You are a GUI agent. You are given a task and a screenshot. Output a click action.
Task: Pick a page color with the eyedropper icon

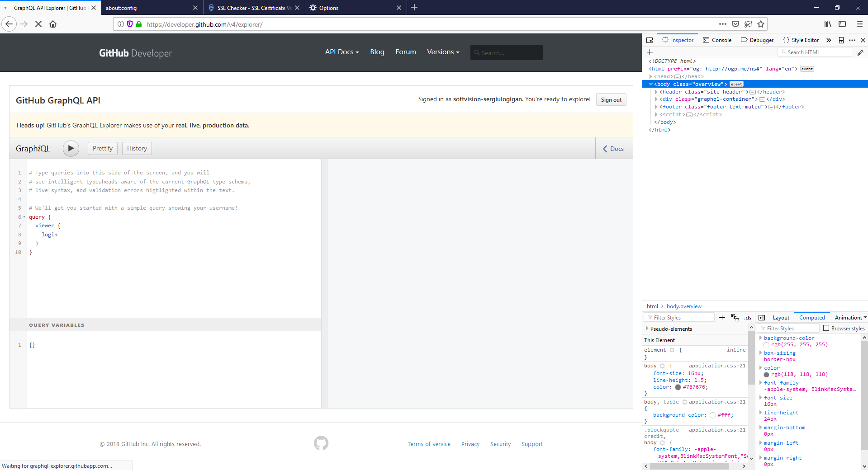[860, 52]
